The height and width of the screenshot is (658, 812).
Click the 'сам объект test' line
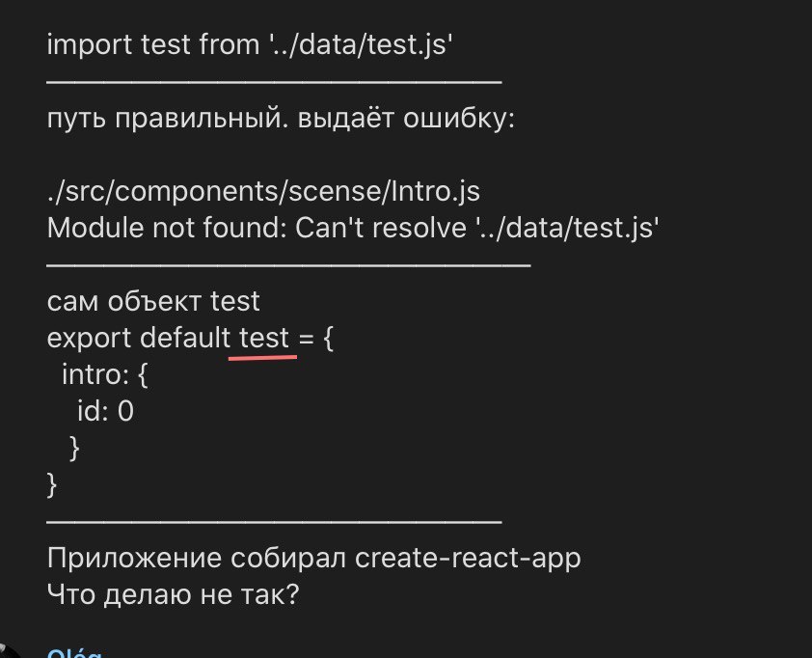(x=153, y=301)
